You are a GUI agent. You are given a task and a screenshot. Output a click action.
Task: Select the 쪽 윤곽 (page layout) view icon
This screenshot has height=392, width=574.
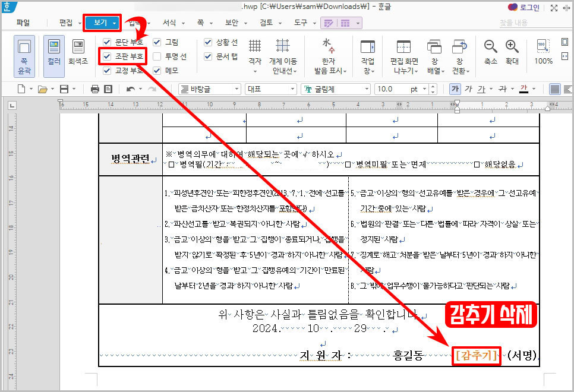(24, 55)
